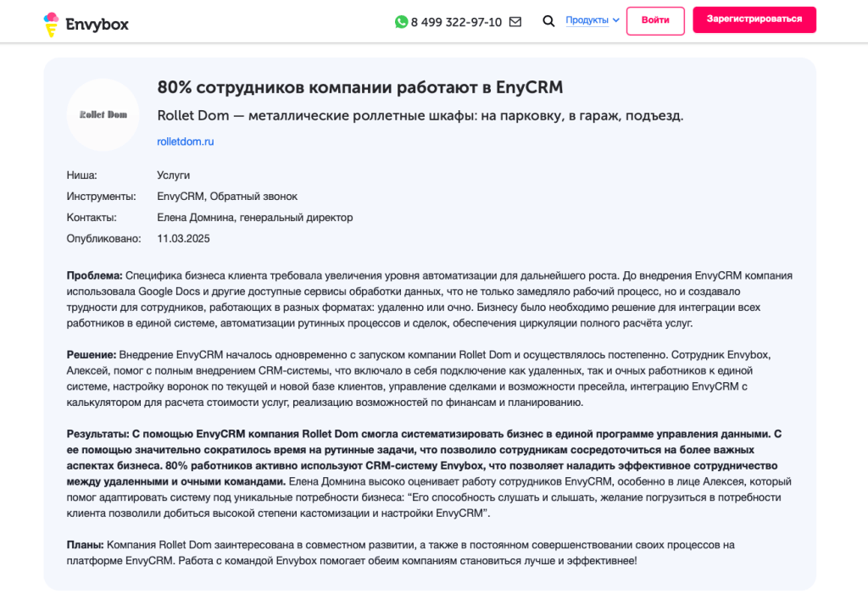Click the Rollet Dom company logo thumbnail
Screen dimensions: 868x594
point(103,114)
